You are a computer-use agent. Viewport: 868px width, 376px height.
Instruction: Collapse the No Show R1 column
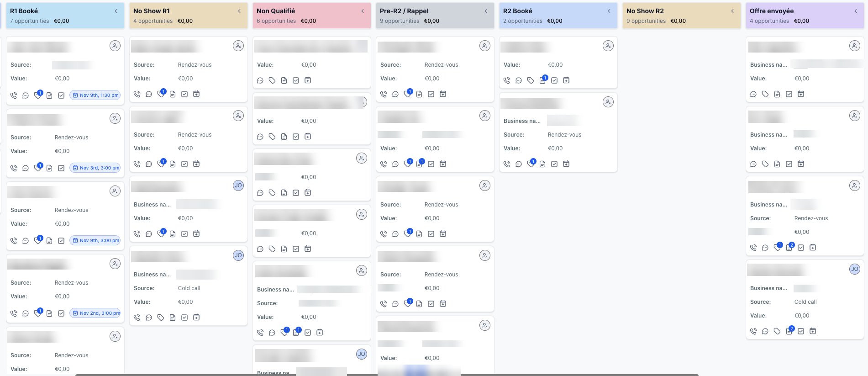click(239, 11)
